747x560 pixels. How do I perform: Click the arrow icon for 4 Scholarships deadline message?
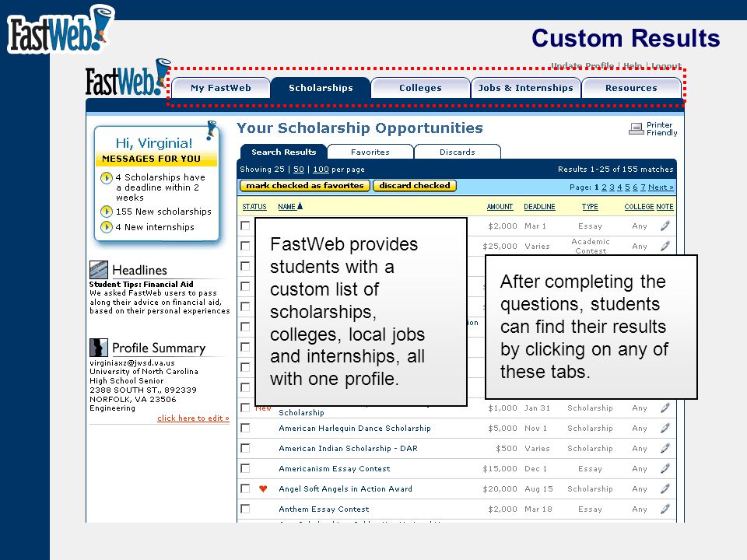107,178
